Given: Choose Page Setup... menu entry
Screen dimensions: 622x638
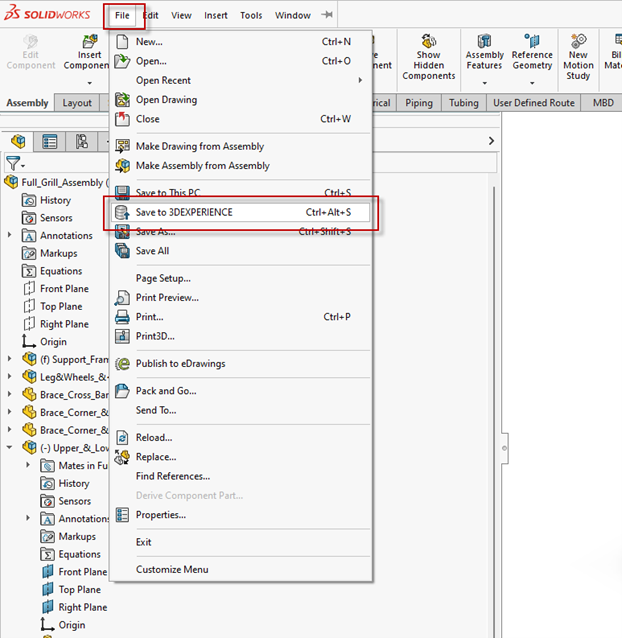Looking at the screenshot, I should 241,278.
